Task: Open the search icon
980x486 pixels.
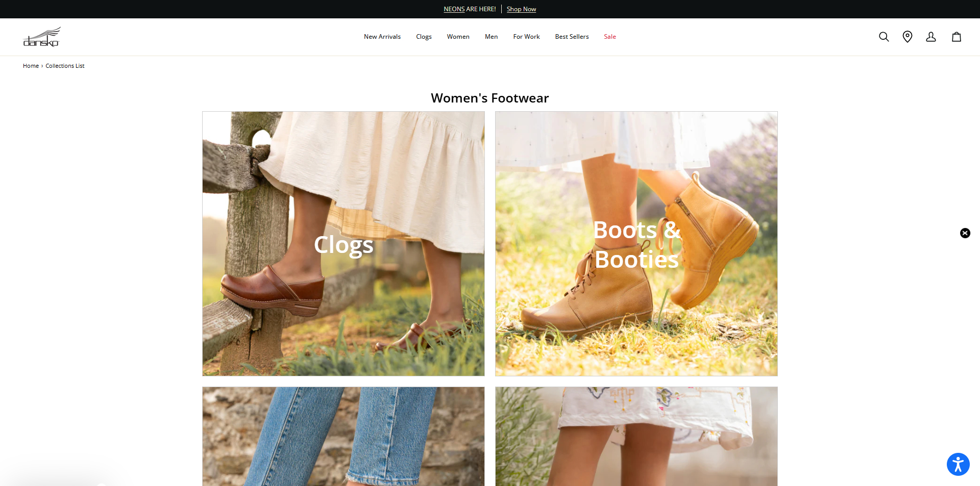Action: tap(884, 36)
